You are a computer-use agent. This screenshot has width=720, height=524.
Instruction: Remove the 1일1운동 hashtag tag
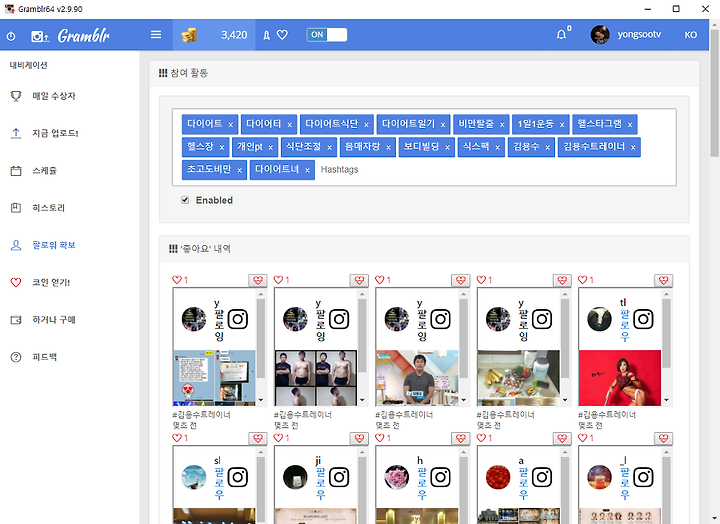coord(562,124)
